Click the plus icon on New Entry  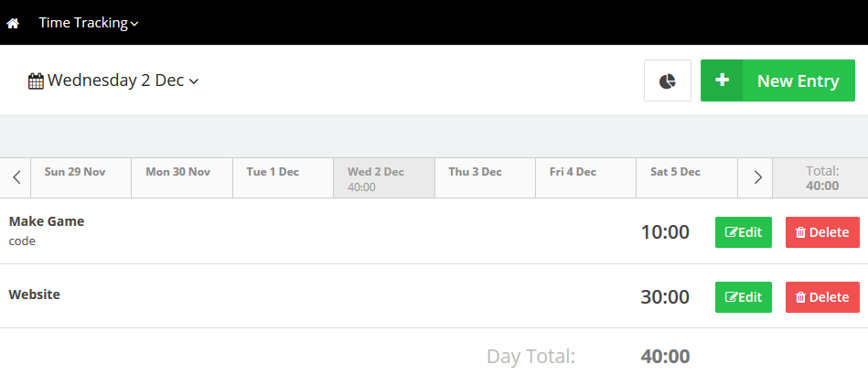(722, 80)
